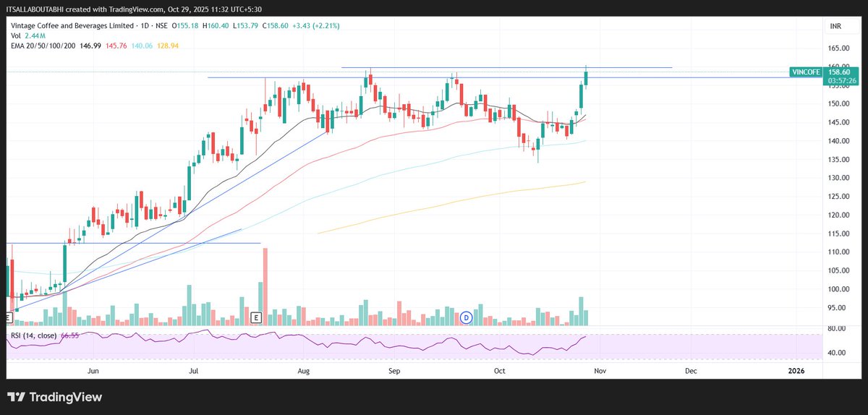This screenshot has height=415, width=868.
Task: Click the 'Vol' volume indicator legend
Action: [15, 35]
